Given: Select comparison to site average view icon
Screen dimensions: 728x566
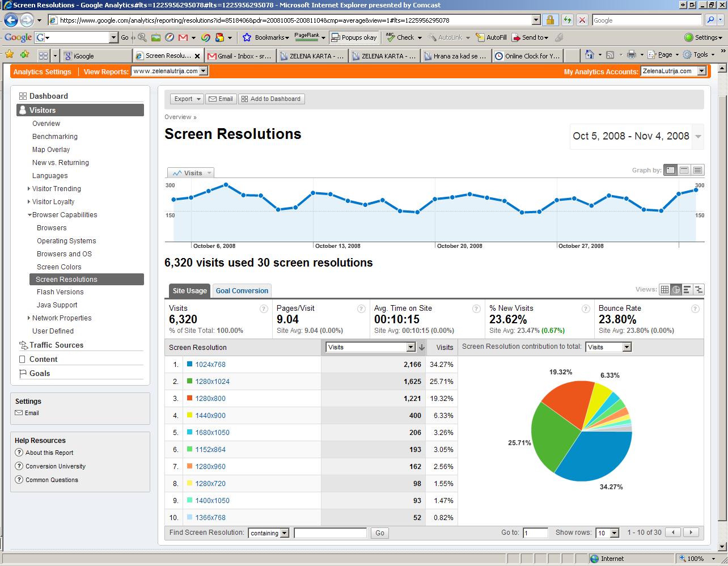Looking at the screenshot, I should (x=699, y=289).
